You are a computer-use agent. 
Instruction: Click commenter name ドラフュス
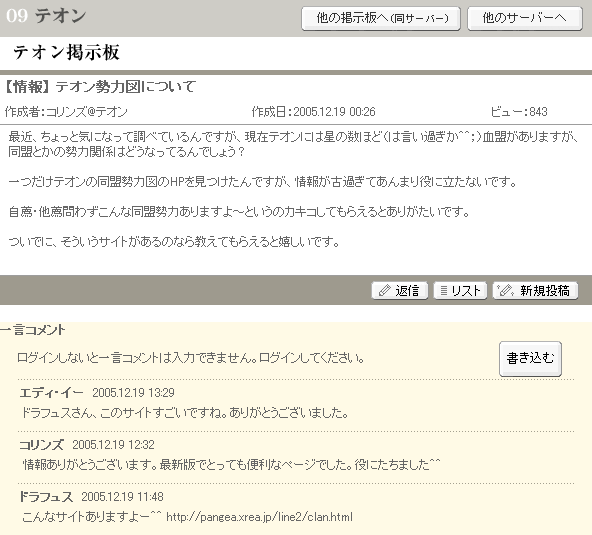[x=46, y=496]
